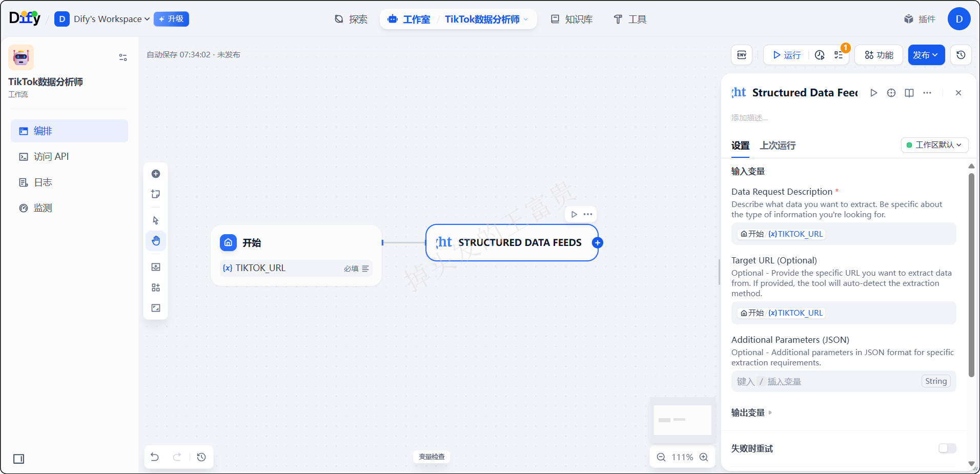The image size is (980, 474).
Task: Click the 运行 run button
Action: (787, 55)
